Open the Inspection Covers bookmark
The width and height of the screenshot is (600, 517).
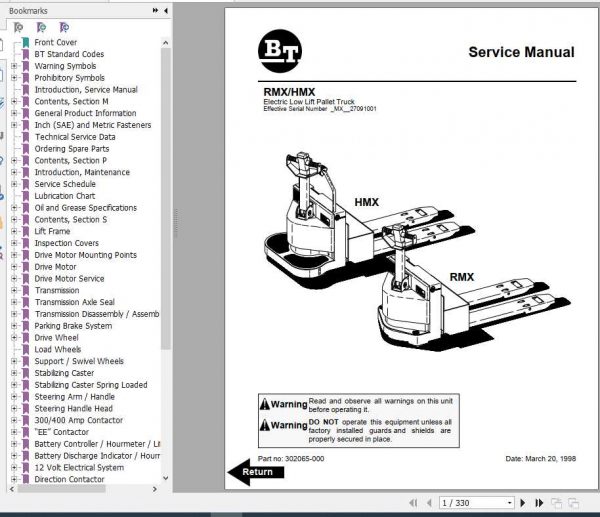point(66,243)
